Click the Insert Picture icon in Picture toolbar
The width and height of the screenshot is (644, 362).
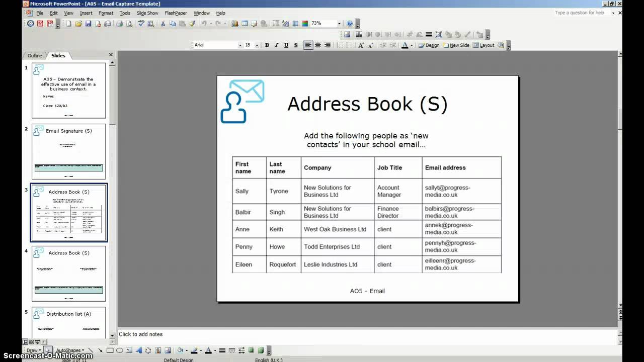tap(347, 34)
